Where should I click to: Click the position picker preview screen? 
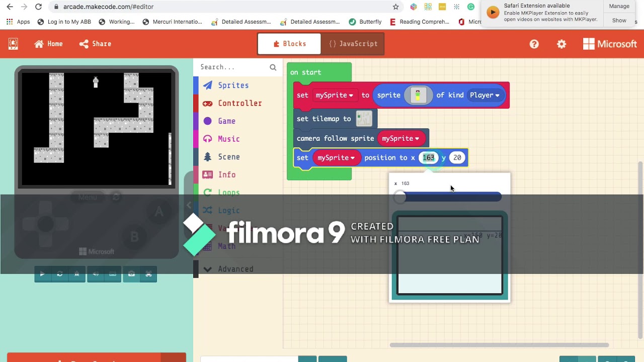(450, 255)
